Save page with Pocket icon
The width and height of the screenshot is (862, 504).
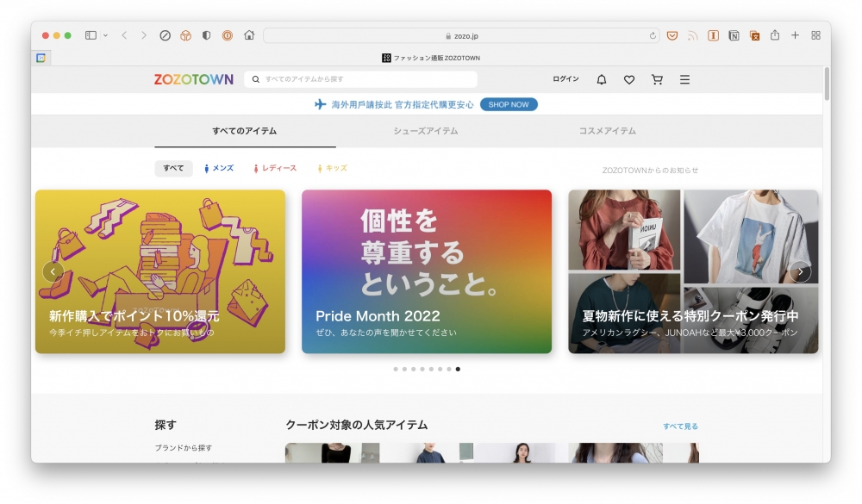671,35
